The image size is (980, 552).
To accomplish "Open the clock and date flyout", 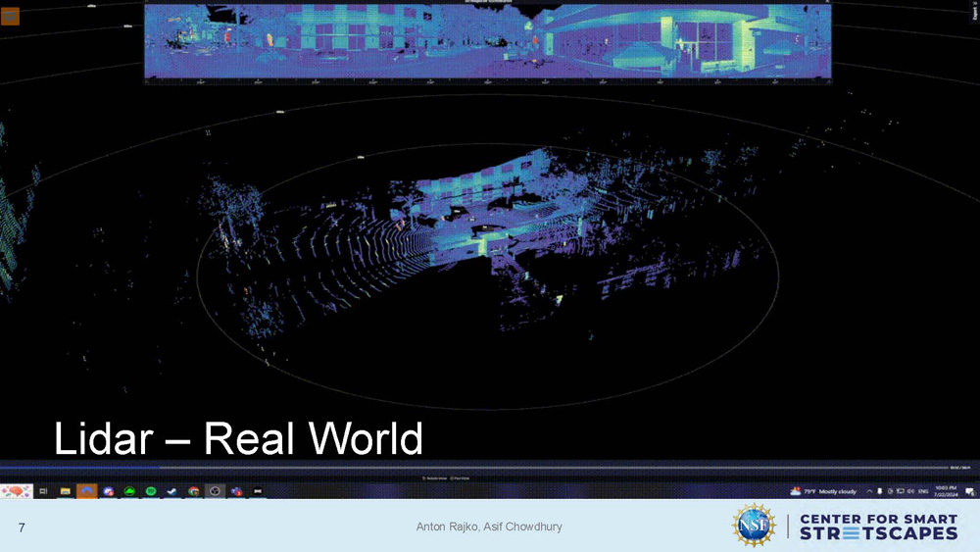I will tap(947, 491).
